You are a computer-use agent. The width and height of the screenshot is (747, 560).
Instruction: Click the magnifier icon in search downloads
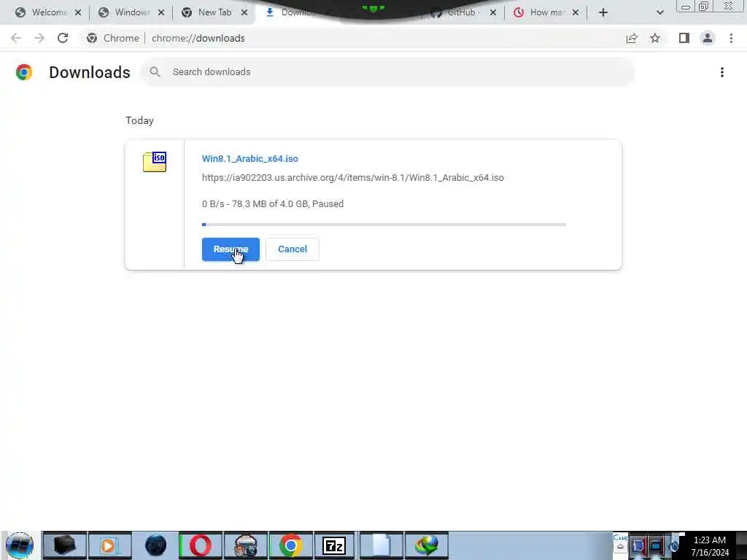[x=155, y=72]
